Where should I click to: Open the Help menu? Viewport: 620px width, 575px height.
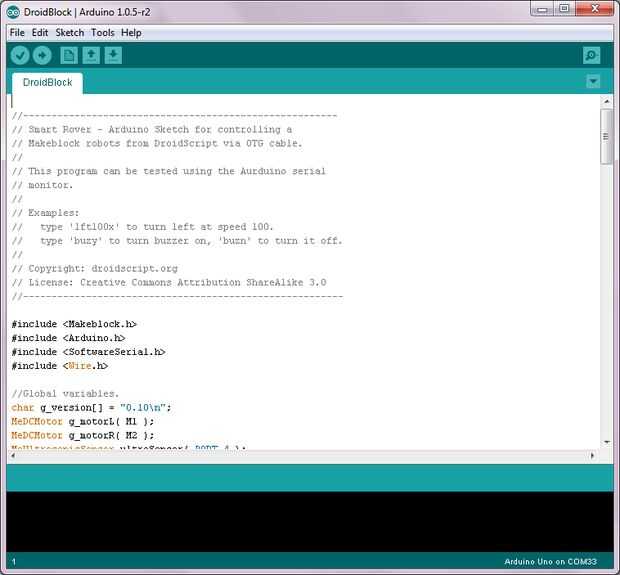(x=131, y=33)
